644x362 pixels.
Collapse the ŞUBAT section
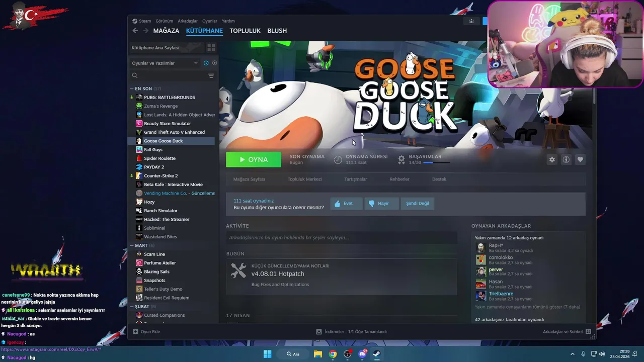point(132,306)
